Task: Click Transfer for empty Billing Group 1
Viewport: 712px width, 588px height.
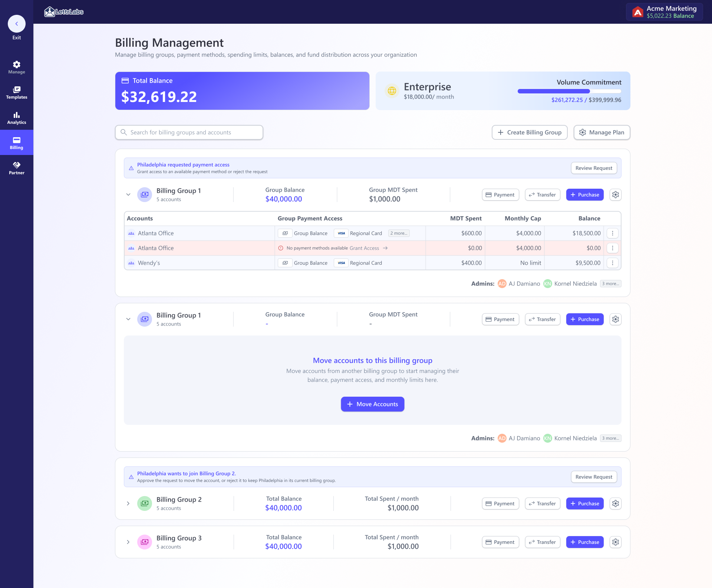Action: point(543,319)
